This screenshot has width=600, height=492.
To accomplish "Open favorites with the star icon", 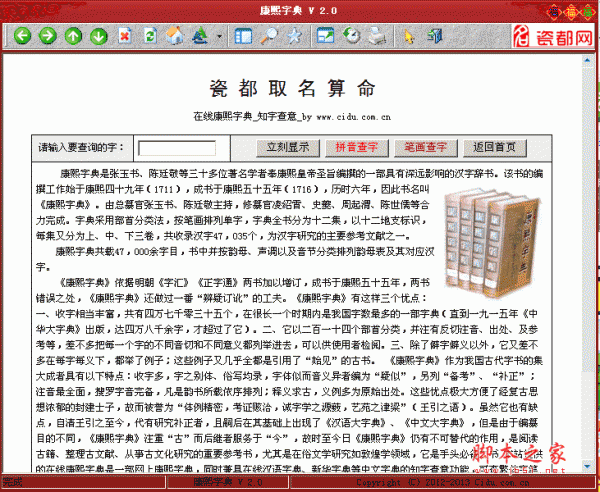I will pyautogui.click(x=294, y=36).
